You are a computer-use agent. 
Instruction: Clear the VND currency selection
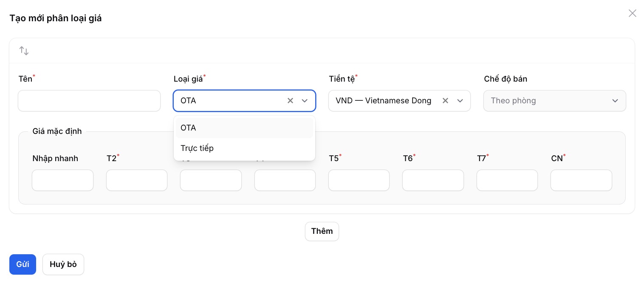click(446, 101)
